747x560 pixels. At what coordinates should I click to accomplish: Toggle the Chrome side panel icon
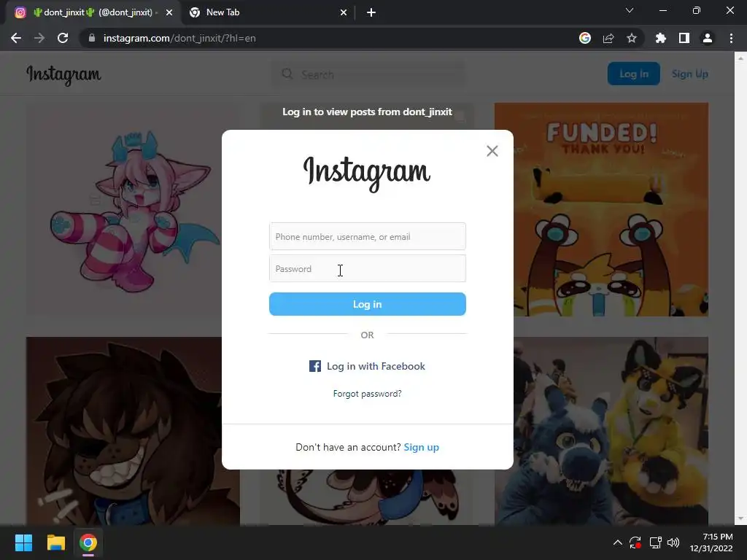tap(684, 38)
